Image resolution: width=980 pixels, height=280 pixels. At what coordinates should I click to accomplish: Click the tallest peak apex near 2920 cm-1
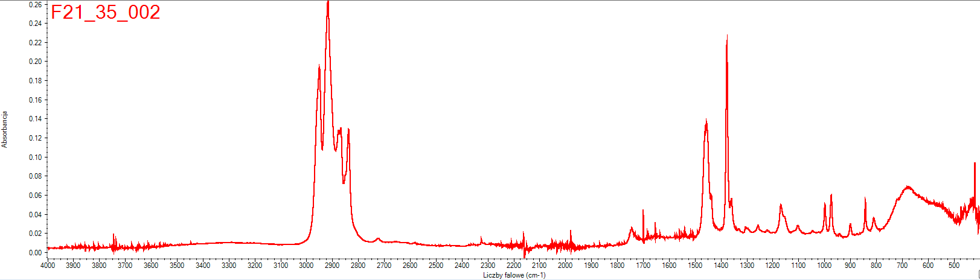[x=327, y=3]
